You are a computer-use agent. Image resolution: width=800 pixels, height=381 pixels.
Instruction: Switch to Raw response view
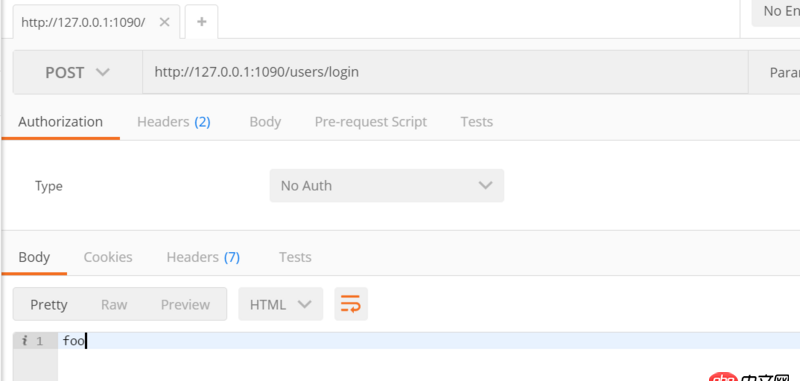[114, 304]
